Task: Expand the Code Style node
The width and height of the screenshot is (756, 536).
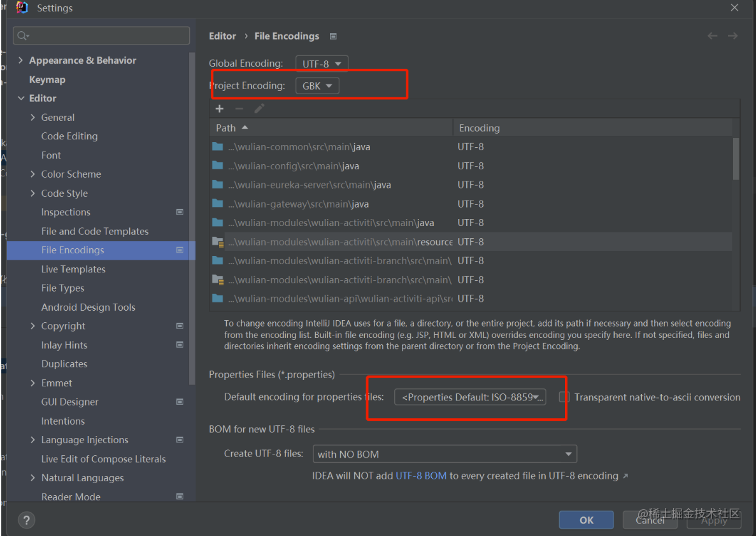Action: [x=32, y=194]
